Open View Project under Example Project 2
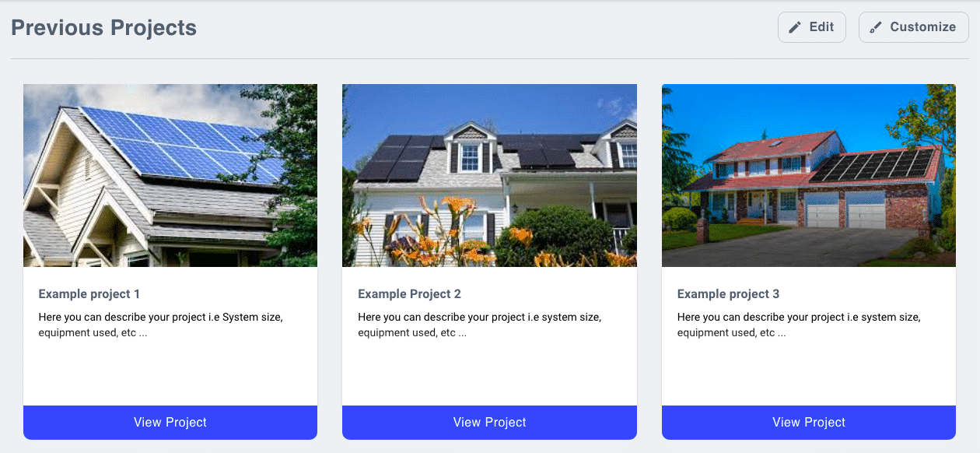This screenshot has width=980, height=453. pos(489,422)
